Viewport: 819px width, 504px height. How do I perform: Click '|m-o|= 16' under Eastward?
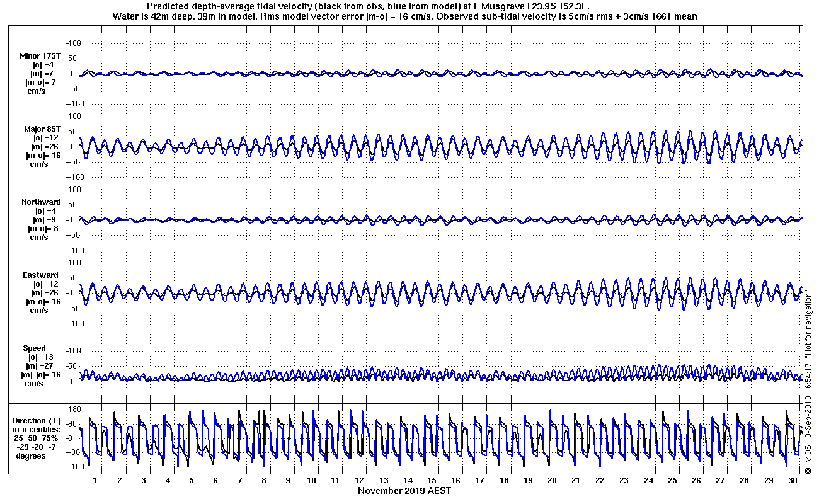pos(43,302)
